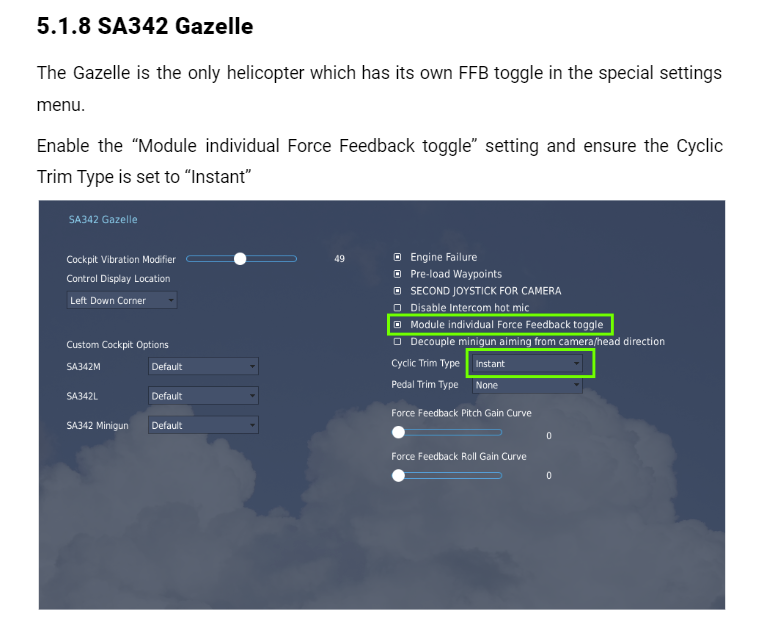Click the SA342 Gazelle settings title
Viewport: 775px width, 633px height.
click(x=103, y=220)
